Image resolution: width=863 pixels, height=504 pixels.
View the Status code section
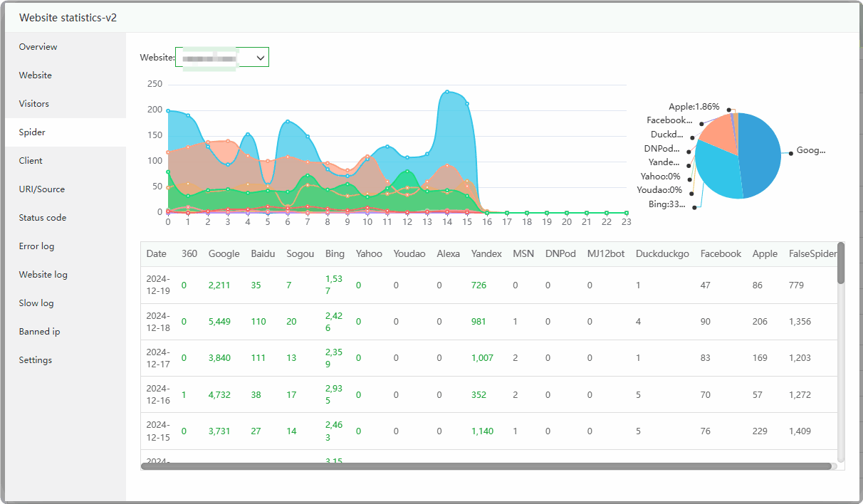[x=43, y=218]
